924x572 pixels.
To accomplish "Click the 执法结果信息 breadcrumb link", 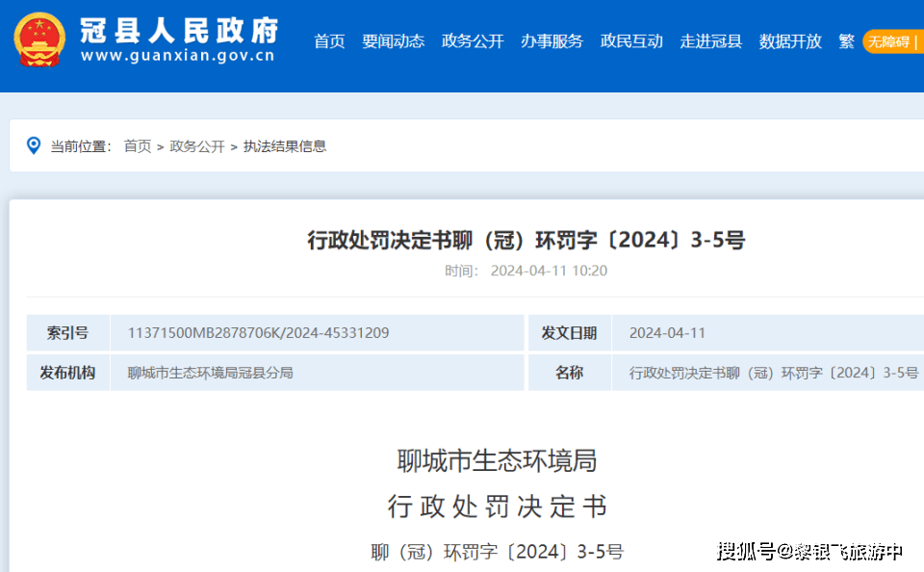I will click(x=285, y=145).
